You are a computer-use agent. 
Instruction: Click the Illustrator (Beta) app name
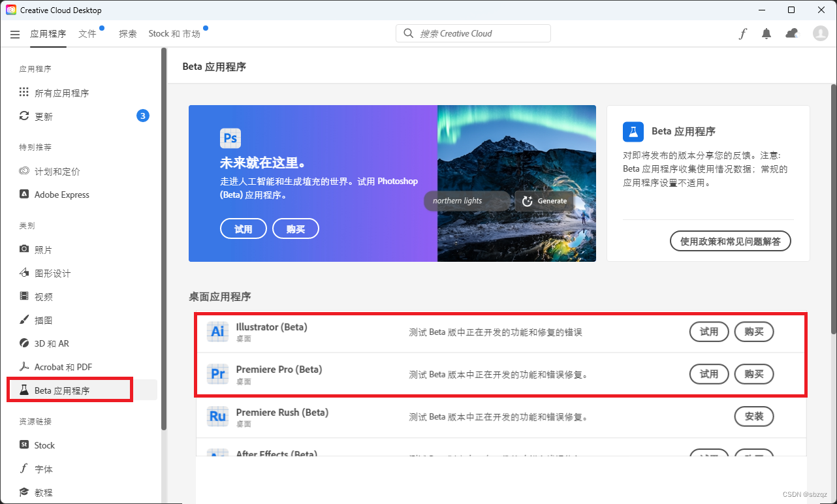coord(272,326)
